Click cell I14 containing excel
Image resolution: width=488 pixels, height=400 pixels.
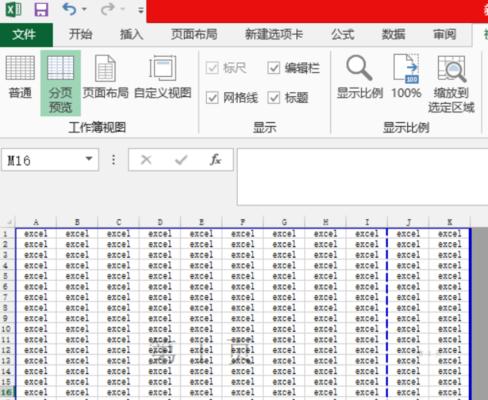[367, 371]
